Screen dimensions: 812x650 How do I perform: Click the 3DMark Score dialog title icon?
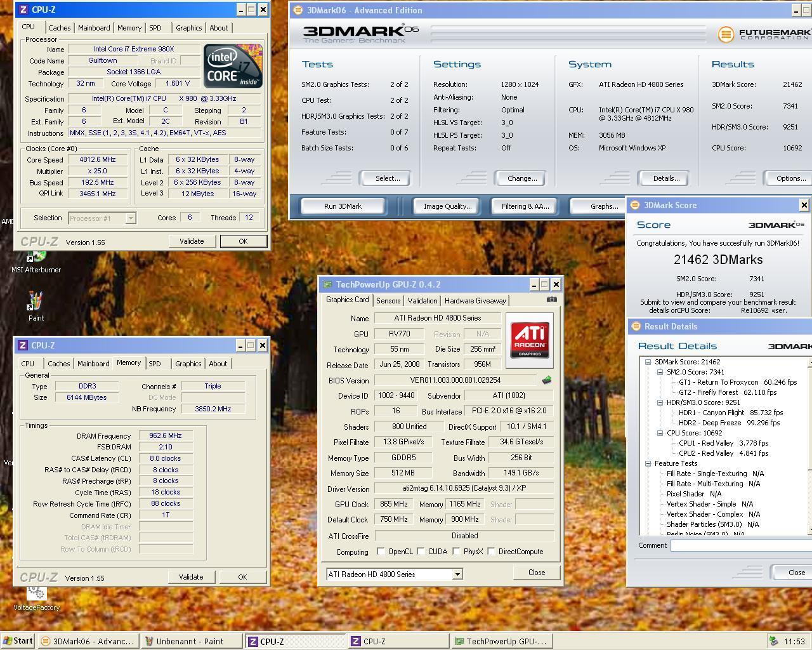(634, 205)
